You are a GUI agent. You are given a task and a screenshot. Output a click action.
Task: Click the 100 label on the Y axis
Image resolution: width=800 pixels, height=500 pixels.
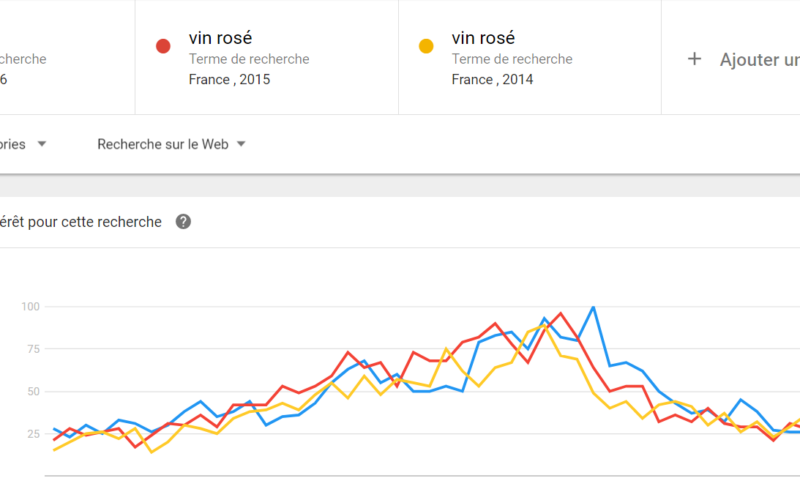pyautogui.click(x=30, y=307)
